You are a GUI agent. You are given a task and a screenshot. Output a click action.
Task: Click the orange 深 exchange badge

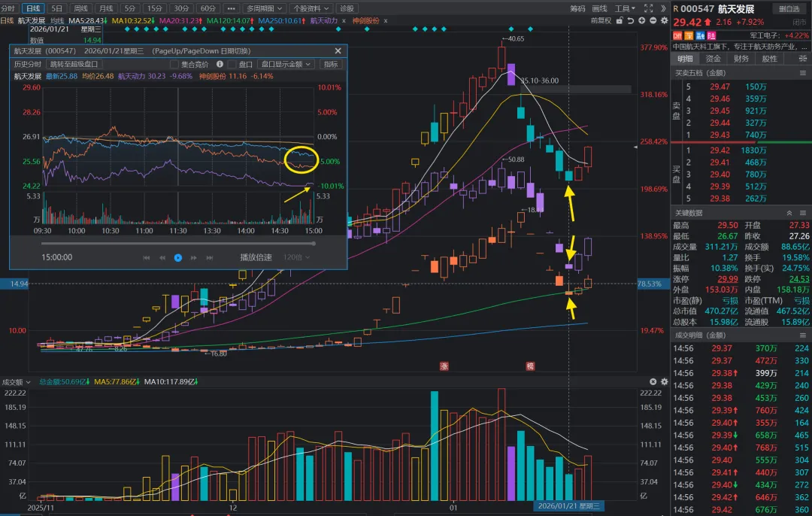(x=689, y=36)
